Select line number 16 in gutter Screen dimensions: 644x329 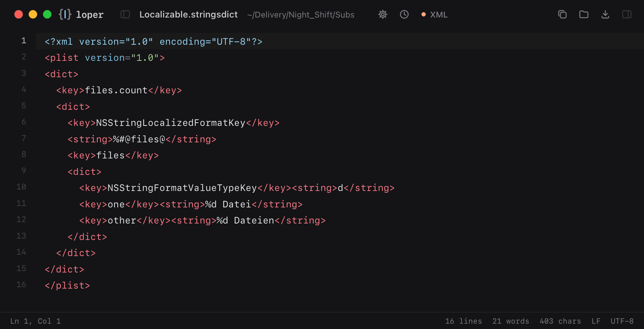pos(21,285)
